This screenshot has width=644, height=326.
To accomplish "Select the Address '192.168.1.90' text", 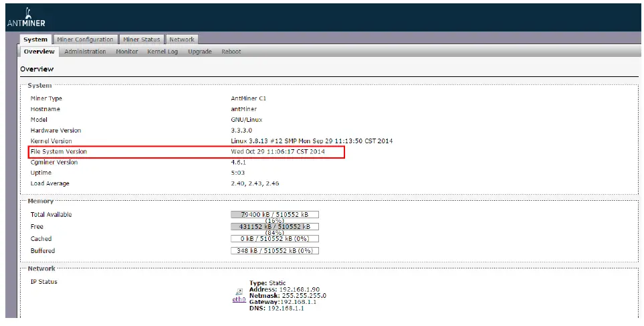I will [x=300, y=289].
